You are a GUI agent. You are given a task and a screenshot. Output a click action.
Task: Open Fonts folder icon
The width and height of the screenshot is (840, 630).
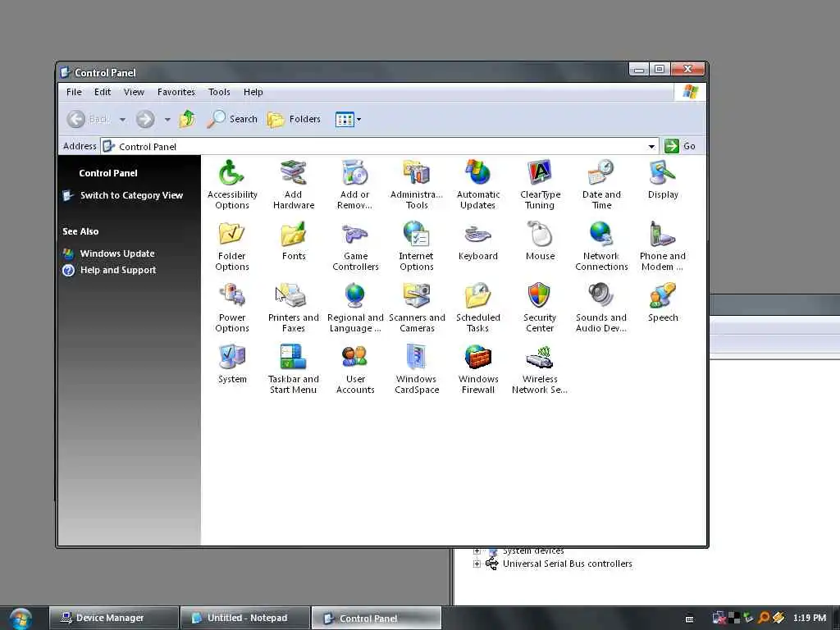[293, 241]
